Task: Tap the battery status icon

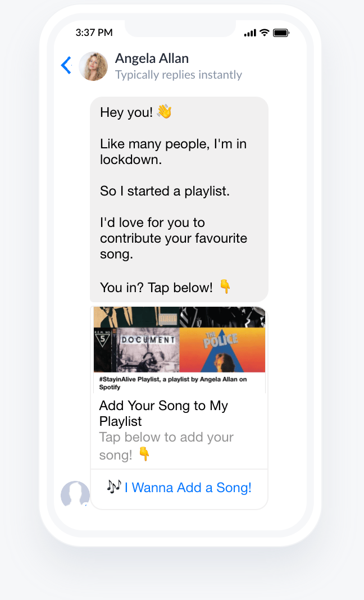Action: (x=281, y=33)
